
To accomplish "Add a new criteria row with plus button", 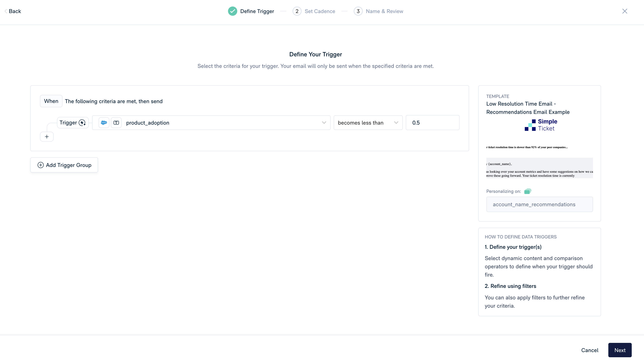I will pyautogui.click(x=47, y=137).
